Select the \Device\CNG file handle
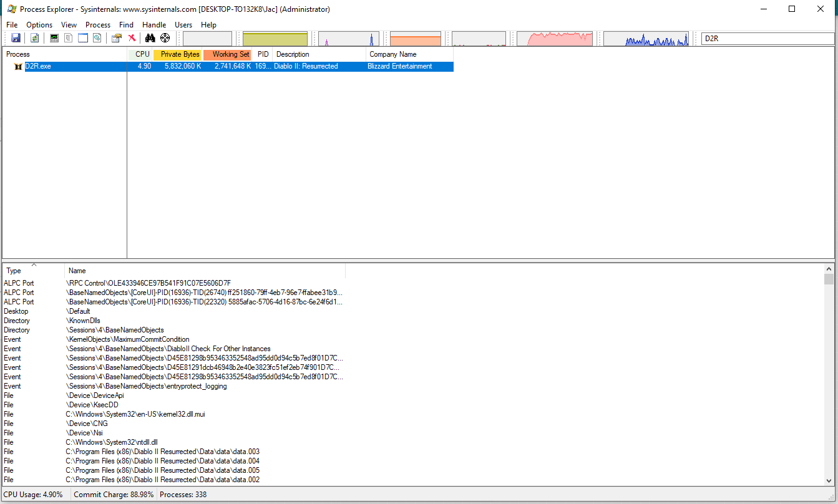 [87, 424]
